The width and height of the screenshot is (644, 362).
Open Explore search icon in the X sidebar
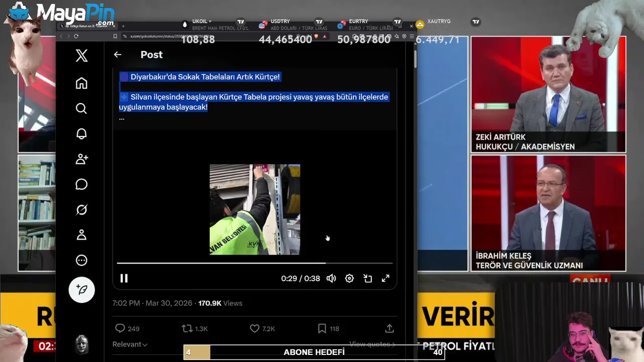[82, 109]
